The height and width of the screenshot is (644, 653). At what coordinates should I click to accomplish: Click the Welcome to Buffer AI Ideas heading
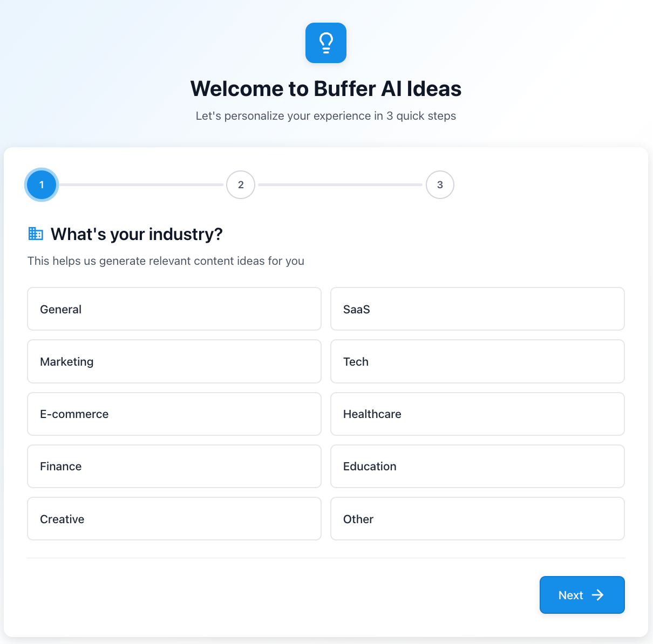(x=326, y=89)
